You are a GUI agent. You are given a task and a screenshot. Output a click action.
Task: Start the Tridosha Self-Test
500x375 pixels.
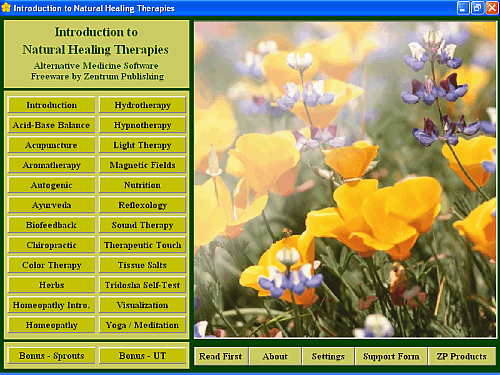pyautogui.click(x=143, y=285)
